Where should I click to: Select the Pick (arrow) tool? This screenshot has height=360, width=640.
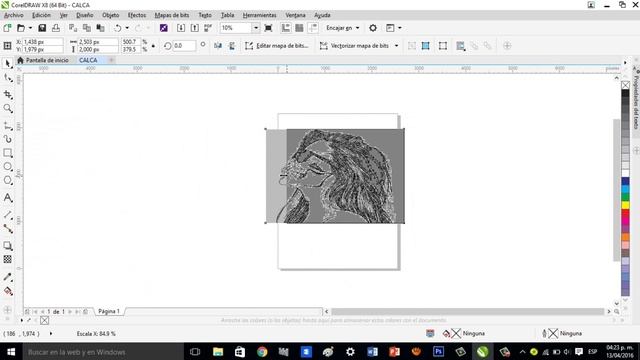8,64
